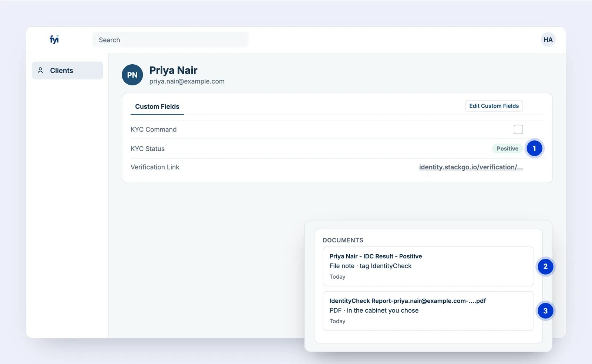The height and width of the screenshot is (364, 592).
Task: Open Clients in the sidebar
Action: coord(67,70)
